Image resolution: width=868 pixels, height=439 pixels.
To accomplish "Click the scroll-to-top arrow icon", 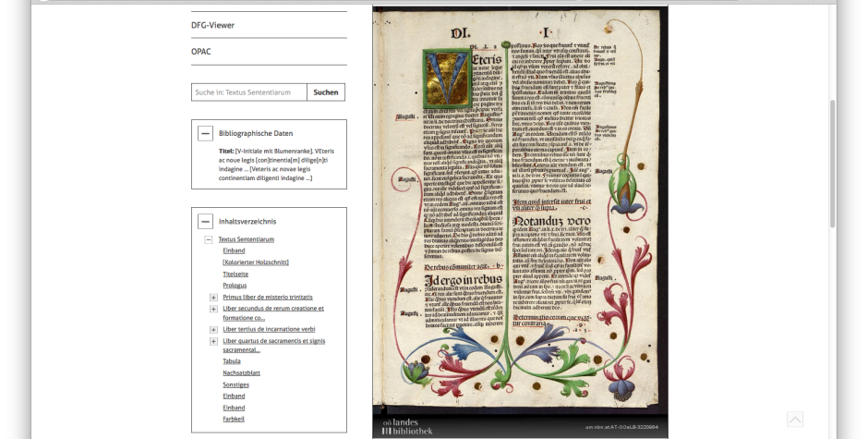I will (795, 420).
